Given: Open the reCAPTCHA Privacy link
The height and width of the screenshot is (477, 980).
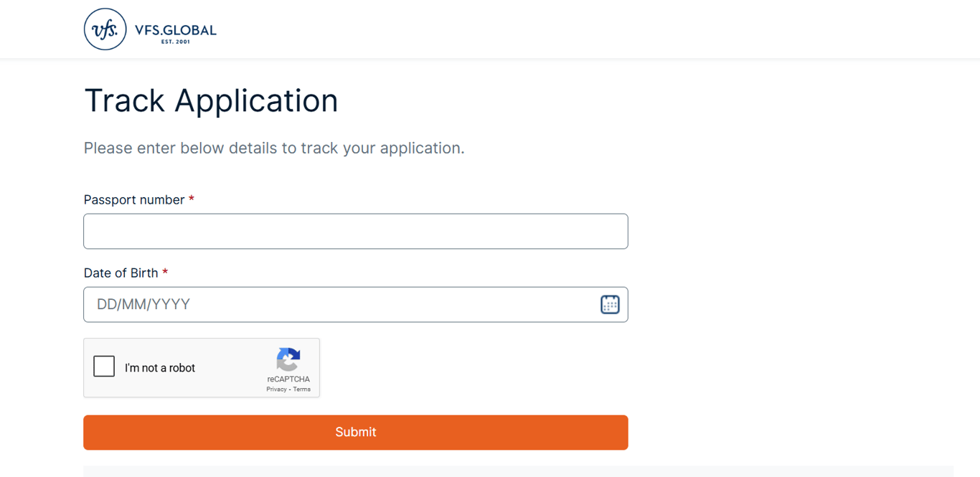Looking at the screenshot, I should pyautogui.click(x=276, y=389).
